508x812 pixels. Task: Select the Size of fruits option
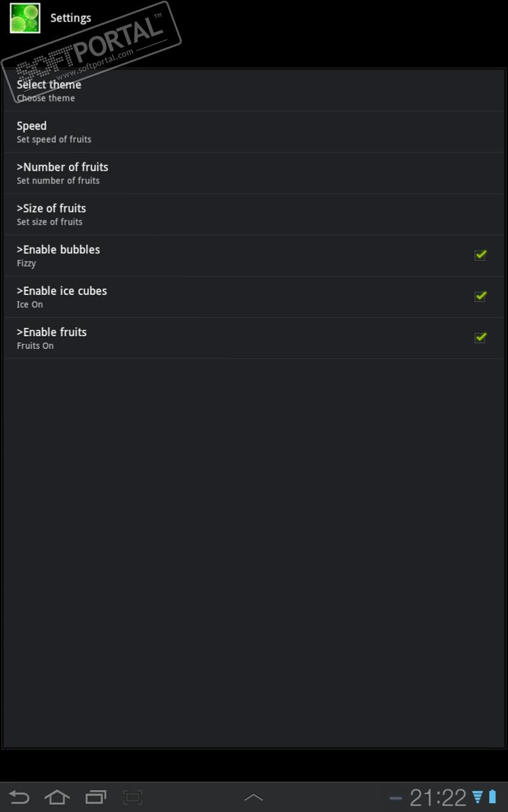tap(51, 214)
